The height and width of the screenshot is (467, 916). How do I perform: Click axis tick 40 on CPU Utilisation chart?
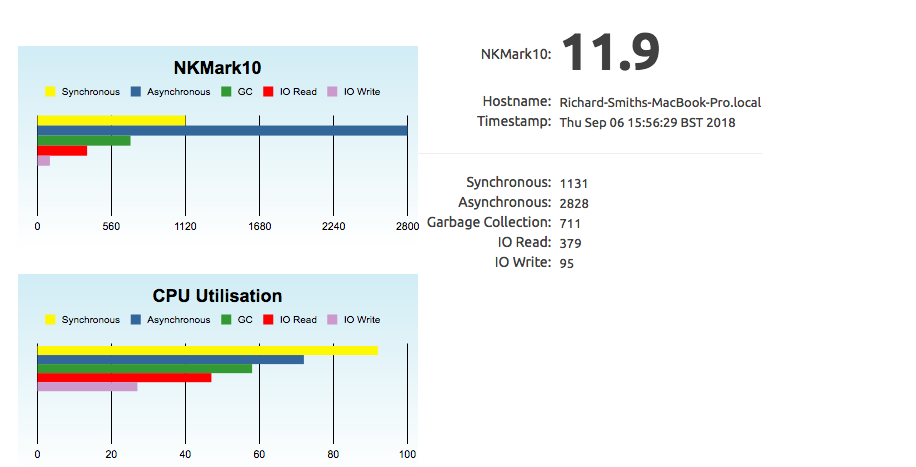tap(185, 454)
